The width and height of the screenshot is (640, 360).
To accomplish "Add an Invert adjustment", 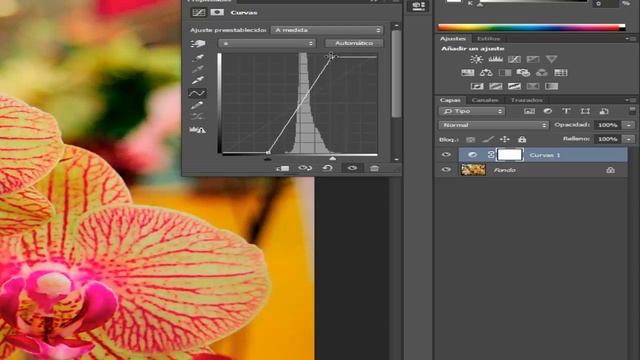I will pos(477,86).
